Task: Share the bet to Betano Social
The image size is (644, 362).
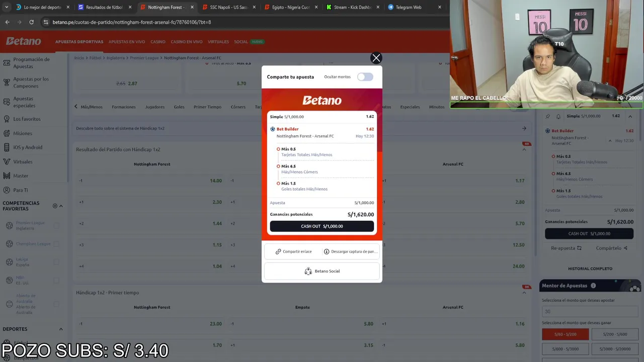Action: click(x=322, y=271)
